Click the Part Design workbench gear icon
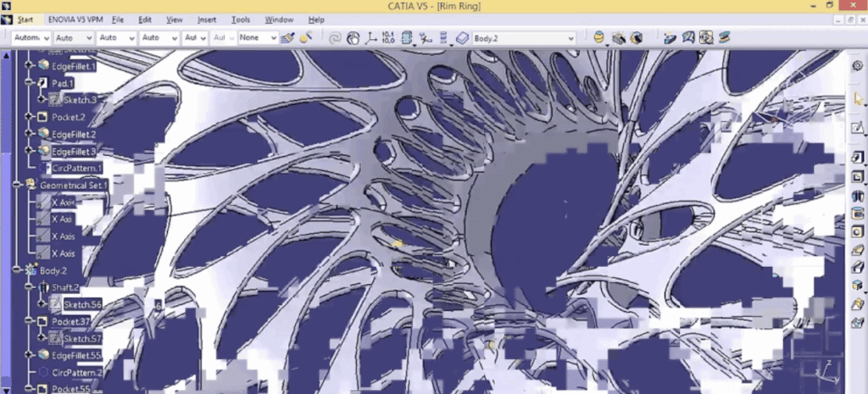Screen dimensions: 868x394 tap(857, 65)
